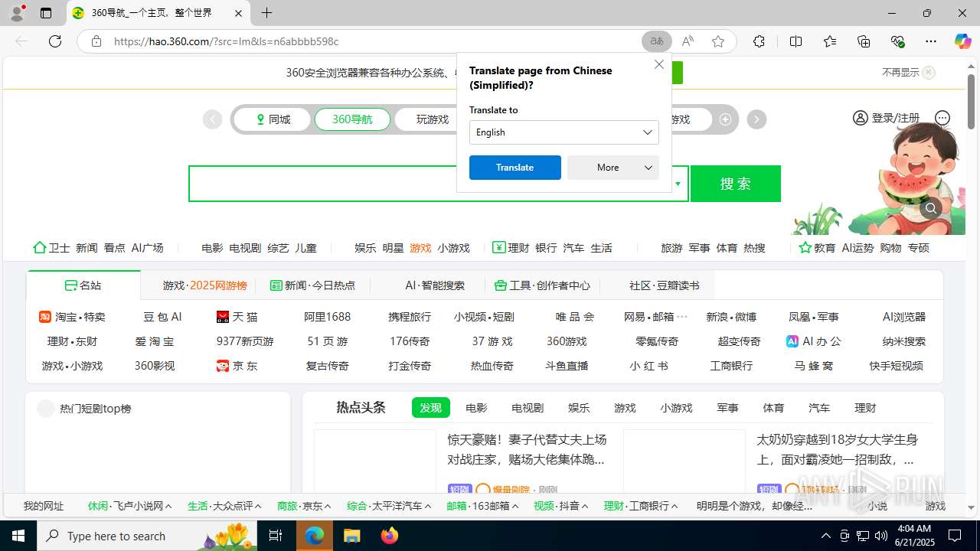The image size is (980, 551).
Task: Open Task View on taskbar
Action: click(276, 536)
